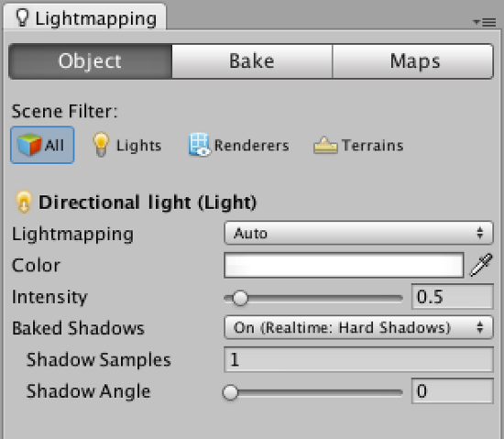Select the All scene filter cube icon

29,145
